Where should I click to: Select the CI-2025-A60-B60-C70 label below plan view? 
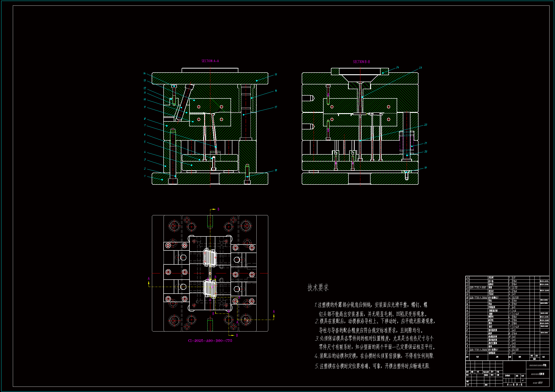210,341
